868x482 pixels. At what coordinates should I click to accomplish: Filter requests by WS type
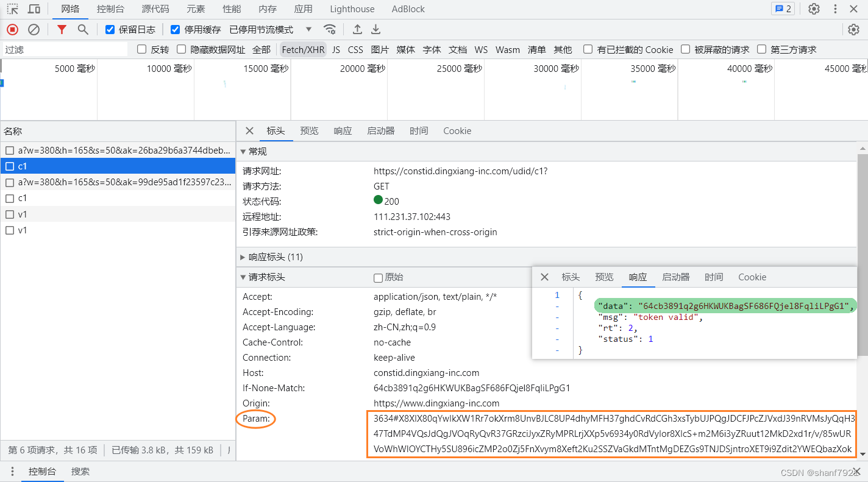click(481, 49)
